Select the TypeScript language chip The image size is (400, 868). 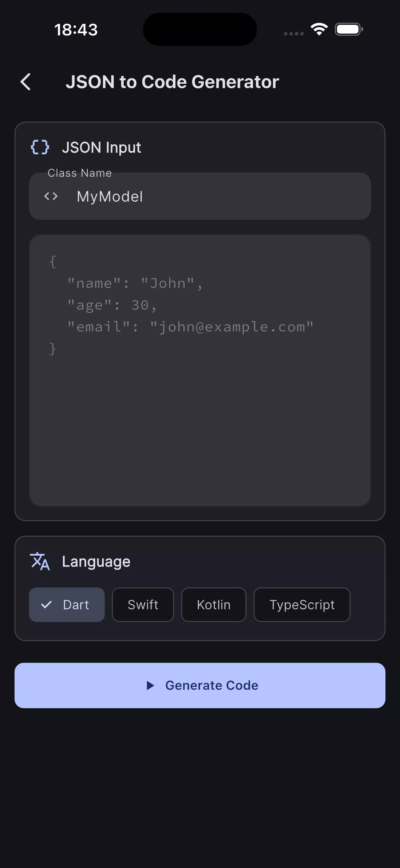pos(302,605)
